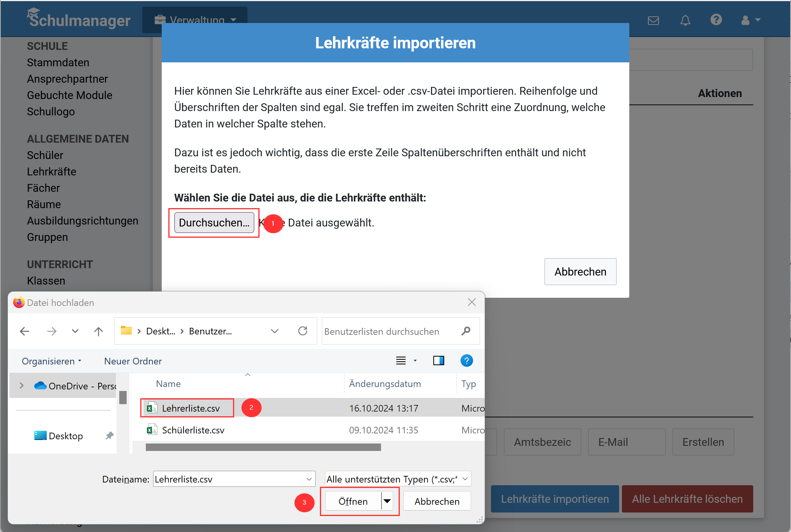This screenshot has height=532, width=791.
Task: Unpin Desktop via pin icon
Action: 109,436
